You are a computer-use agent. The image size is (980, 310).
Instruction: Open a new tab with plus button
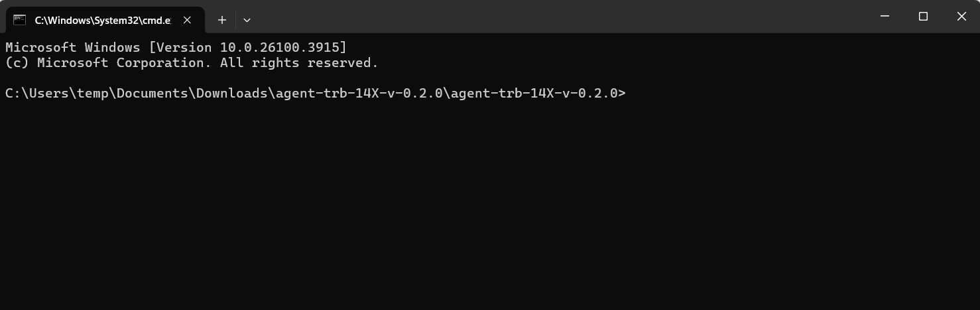click(222, 20)
